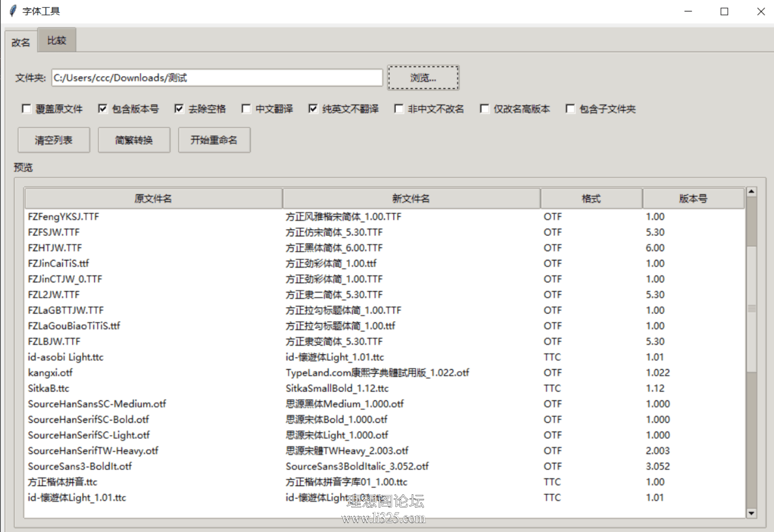
Task: Start renaming with 开始重命名 button
Action: pyautogui.click(x=214, y=140)
